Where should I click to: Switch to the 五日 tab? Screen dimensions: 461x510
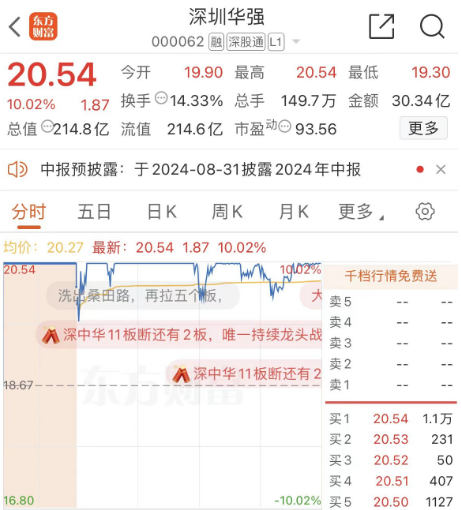(x=94, y=212)
